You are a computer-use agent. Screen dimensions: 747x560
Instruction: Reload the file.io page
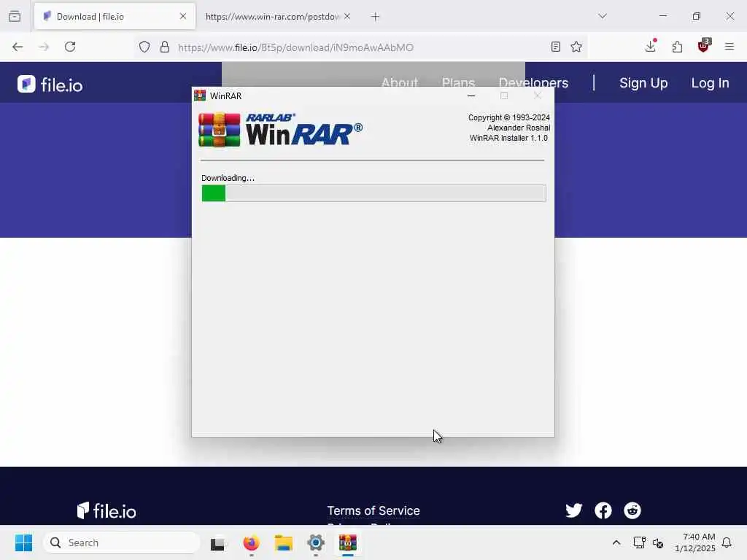pyautogui.click(x=70, y=47)
